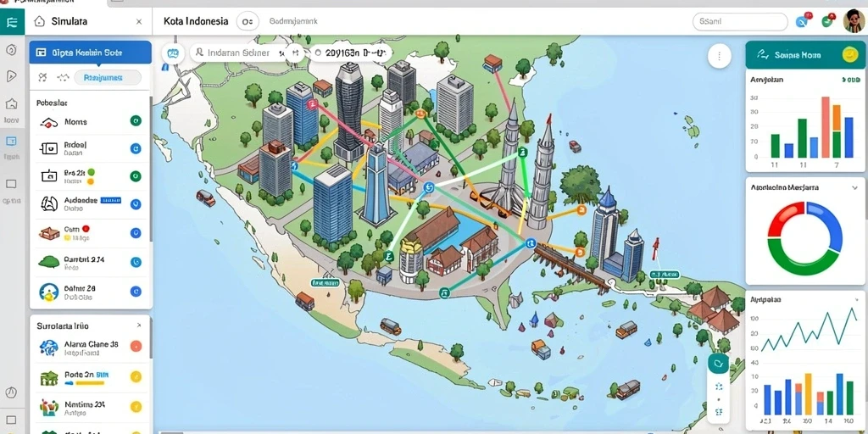The width and height of the screenshot is (868, 434).
Task: Click the blue bar beside Audaedee label
Action: [110, 200]
